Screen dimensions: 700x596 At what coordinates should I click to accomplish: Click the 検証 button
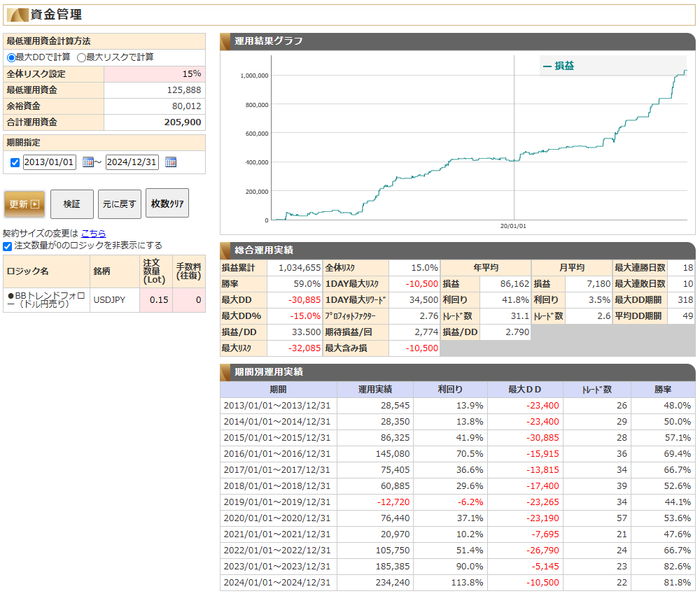point(72,204)
